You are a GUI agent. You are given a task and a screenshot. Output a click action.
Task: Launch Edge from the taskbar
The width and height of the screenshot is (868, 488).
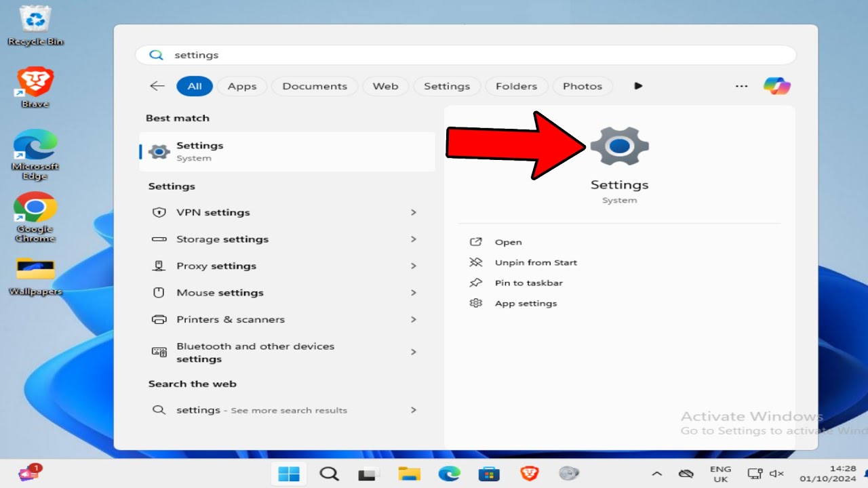[449, 474]
